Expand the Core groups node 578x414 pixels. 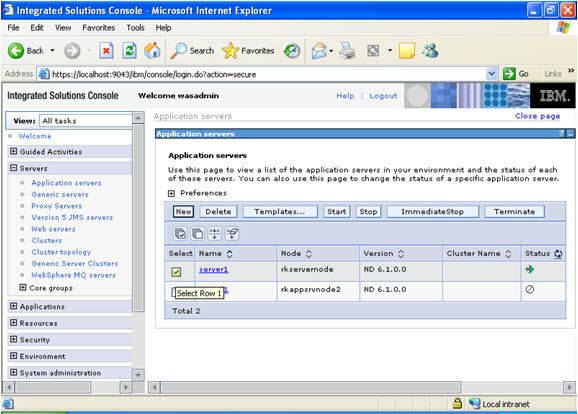23,287
